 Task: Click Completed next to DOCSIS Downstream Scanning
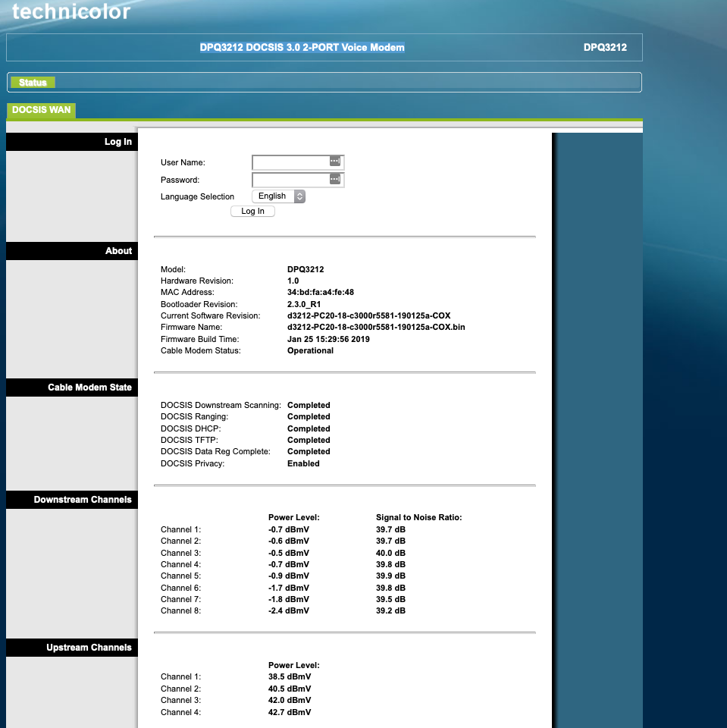309,405
